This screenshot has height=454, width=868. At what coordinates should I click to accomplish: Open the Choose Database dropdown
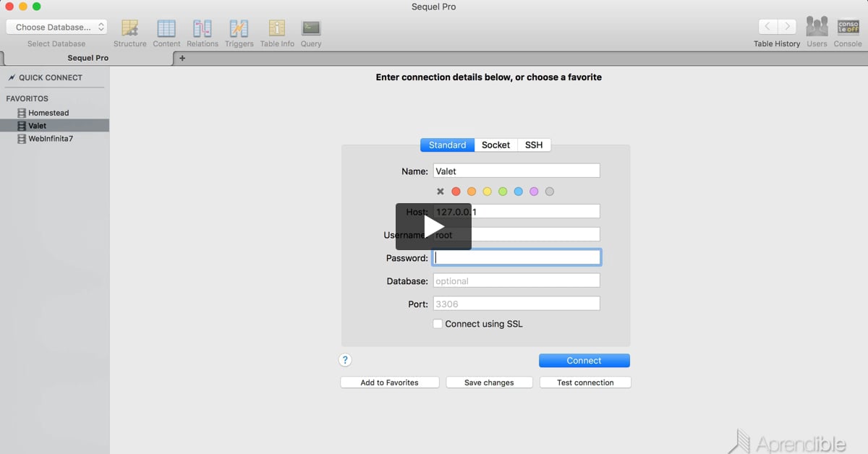click(x=56, y=27)
